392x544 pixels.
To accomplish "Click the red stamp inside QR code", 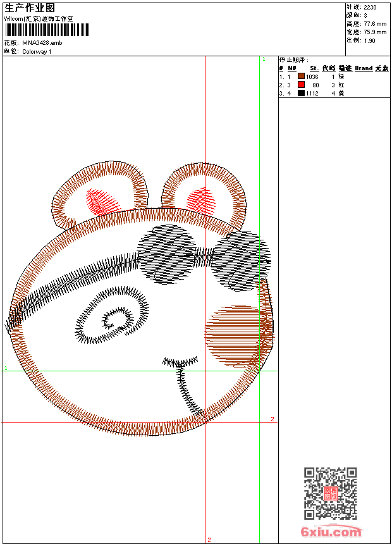I will coord(331,494).
